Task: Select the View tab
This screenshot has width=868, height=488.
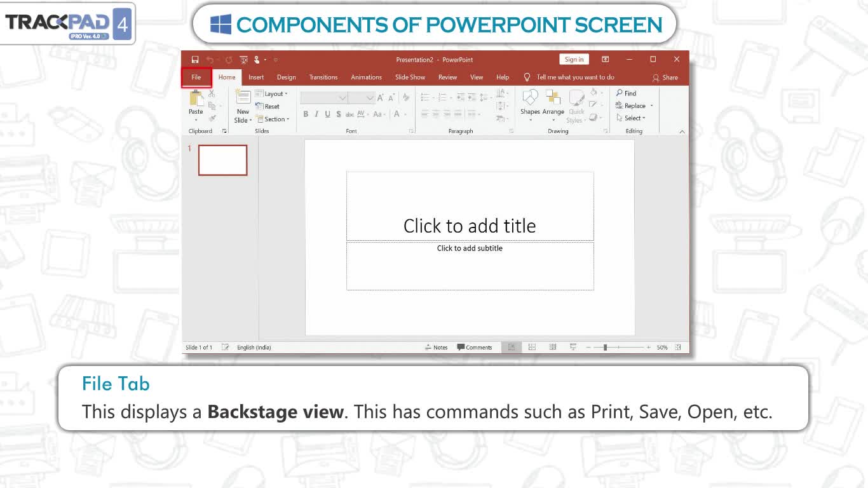Action: pos(477,78)
